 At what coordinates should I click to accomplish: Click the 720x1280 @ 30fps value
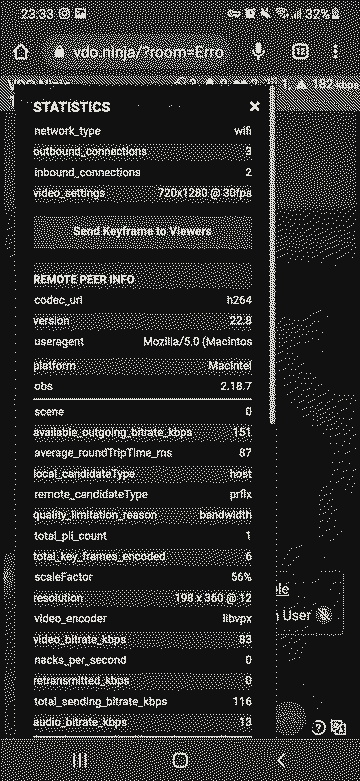point(205,193)
